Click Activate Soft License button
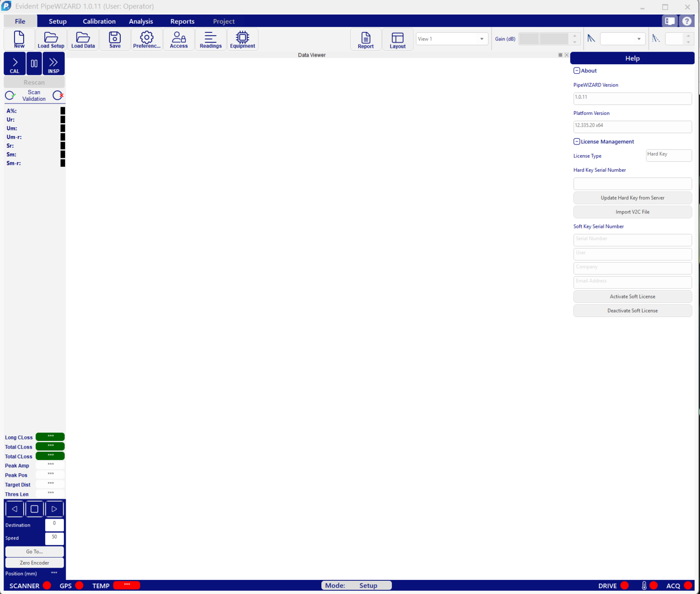 pyautogui.click(x=633, y=297)
